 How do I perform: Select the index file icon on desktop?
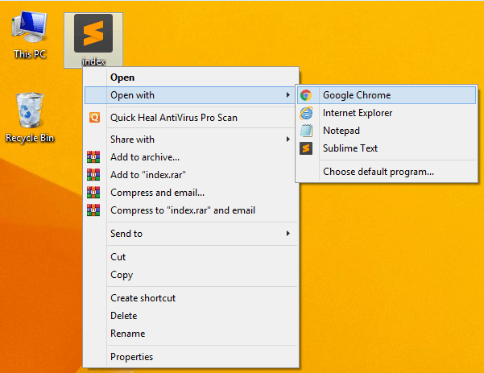[x=93, y=40]
